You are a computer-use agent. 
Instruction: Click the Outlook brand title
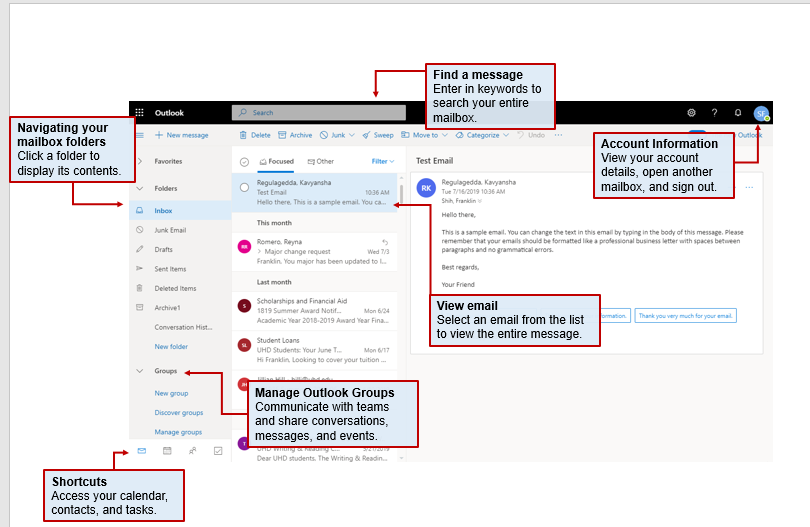click(169, 113)
